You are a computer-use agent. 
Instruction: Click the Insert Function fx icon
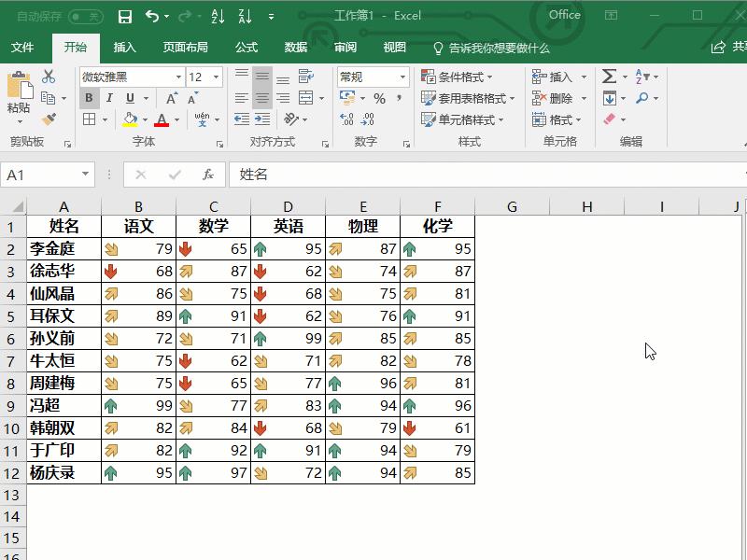click(208, 175)
